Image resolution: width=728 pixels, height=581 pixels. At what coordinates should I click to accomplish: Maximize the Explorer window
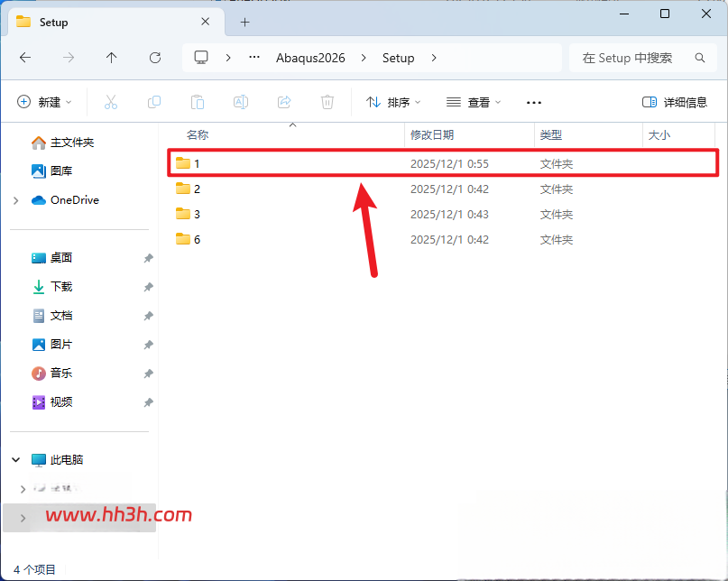pos(665,14)
